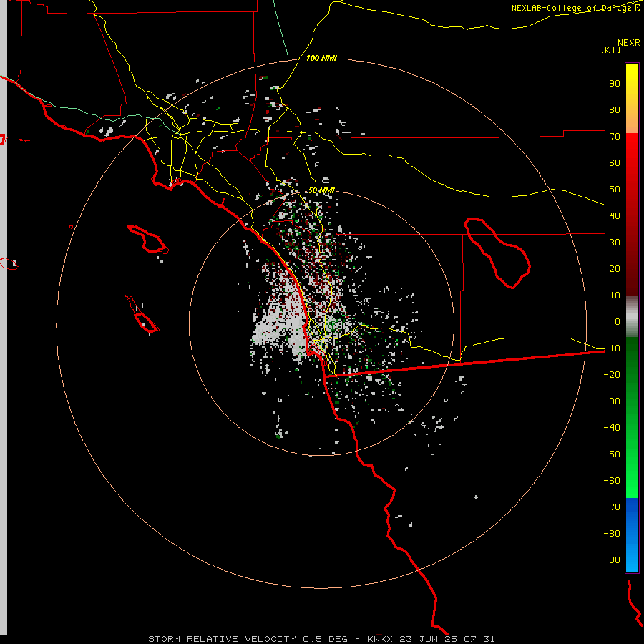Click the 0 knot scale label
This screenshot has width=644, height=644.
pyautogui.click(x=618, y=321)
